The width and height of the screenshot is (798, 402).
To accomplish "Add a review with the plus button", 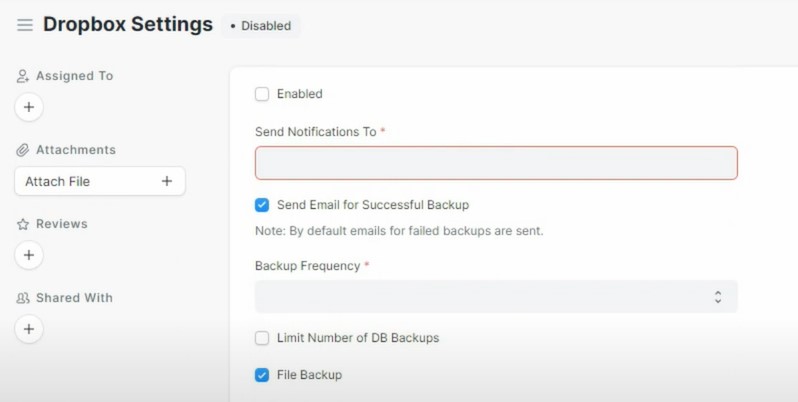I will tap(29, 255).
